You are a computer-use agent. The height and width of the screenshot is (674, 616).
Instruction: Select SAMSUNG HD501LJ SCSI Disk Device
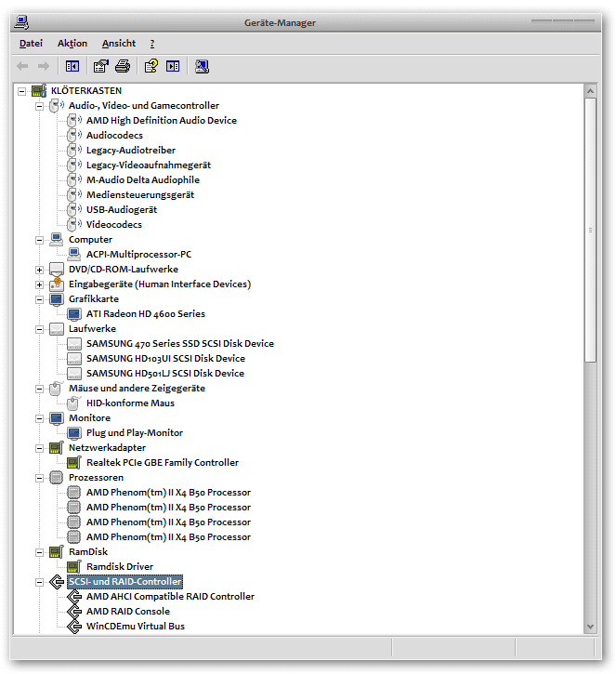(x=165, y=374)
